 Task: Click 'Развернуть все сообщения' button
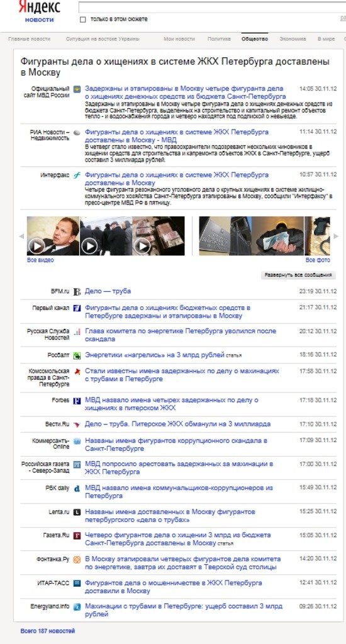(298, 275)
